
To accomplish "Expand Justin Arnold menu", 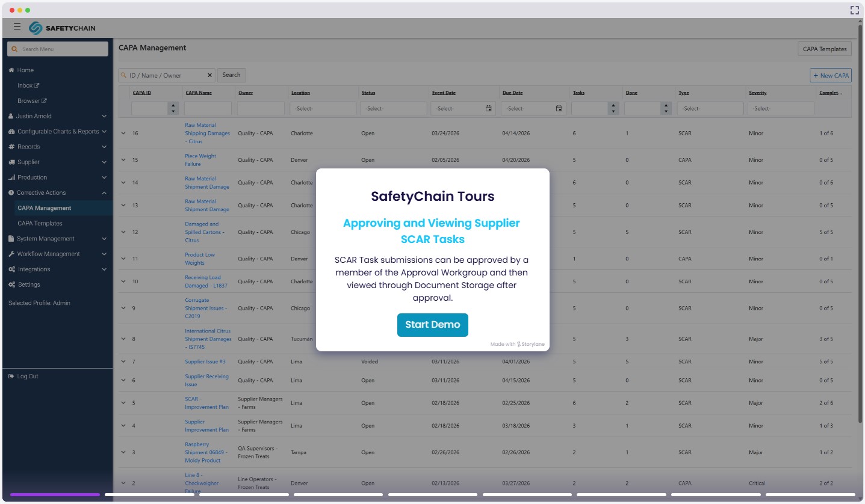I will click(x=57, y=116).
